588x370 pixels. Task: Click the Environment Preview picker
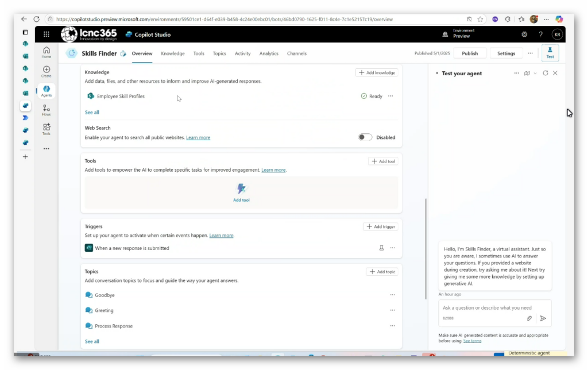coord(459,34)
